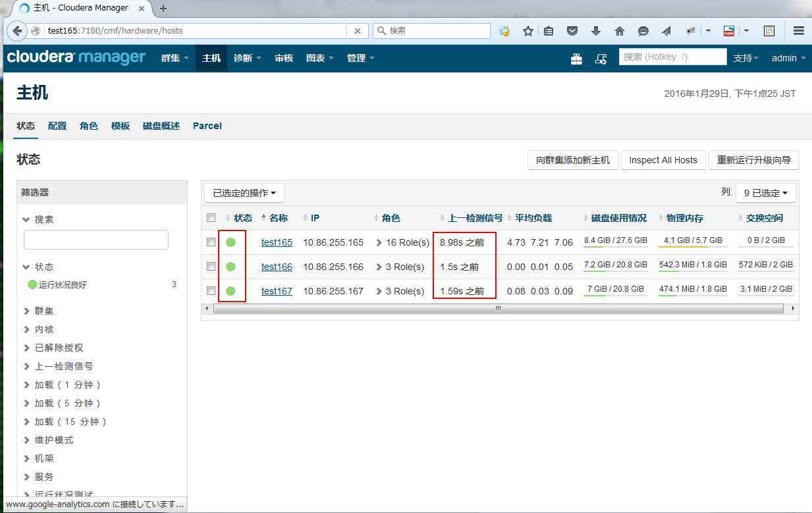
Task: Switch to the Parcel tab
Action: tap(207, 126)
